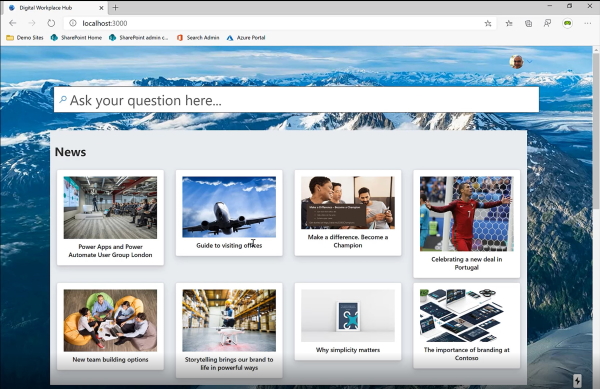Click Power Apps and Power Automate User Group London title
600x389 pixels.
(110, 251)
